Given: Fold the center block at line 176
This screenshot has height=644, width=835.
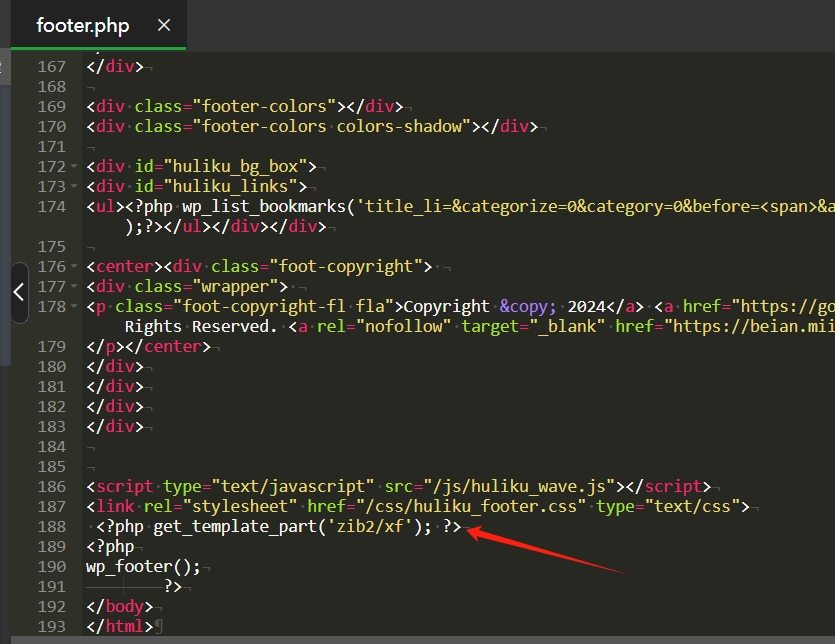Looking at the screenshot, I should point(74,267).
